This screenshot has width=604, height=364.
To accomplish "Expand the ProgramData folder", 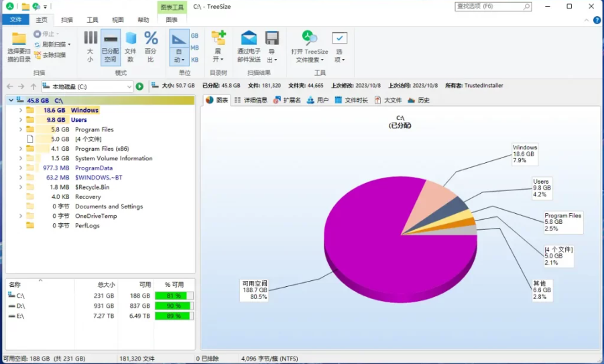I will [x=20, y=168].
